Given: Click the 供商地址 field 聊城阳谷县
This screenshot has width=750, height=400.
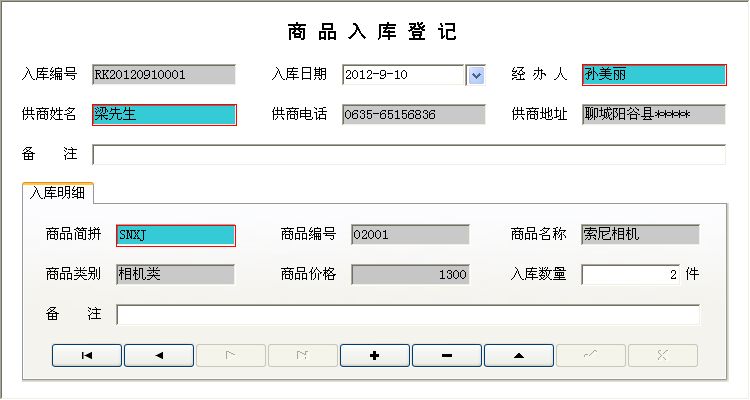Looking at the screenshot, I should pyautogui.click(x=654, y=115).
